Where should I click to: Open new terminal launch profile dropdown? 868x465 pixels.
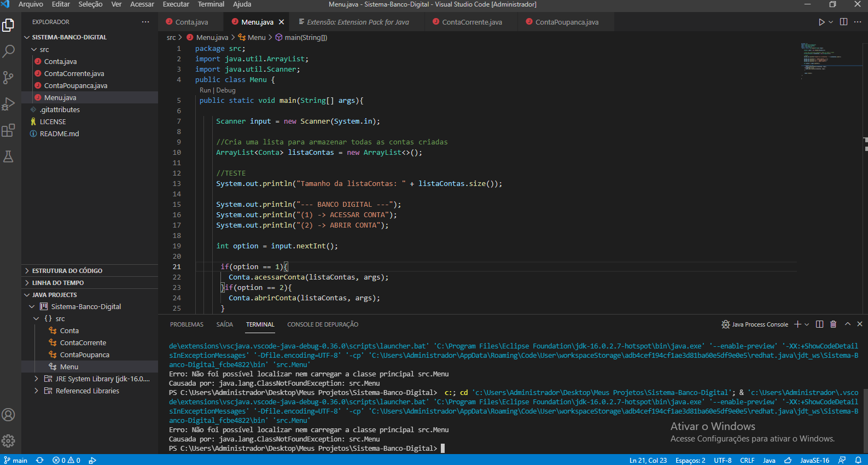[807, 324]
